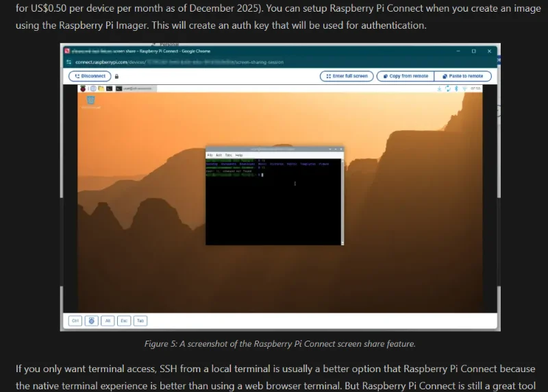Open the Help menu in terminal
This screenshot has height=392, width=548.
239,156
